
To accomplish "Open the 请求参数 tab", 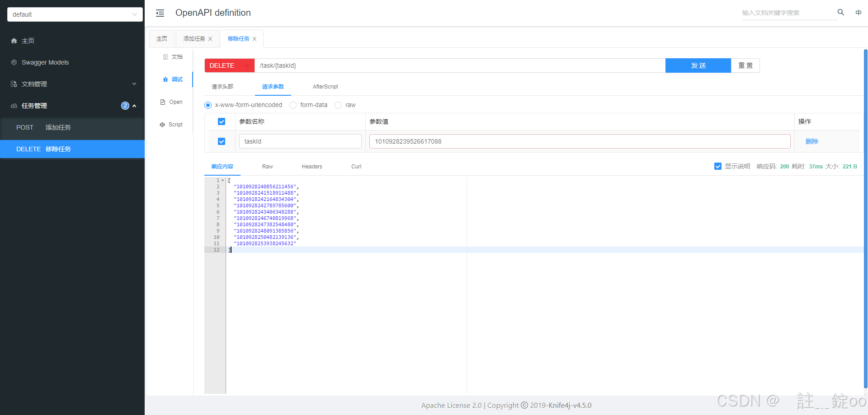I will click(273, 87).
